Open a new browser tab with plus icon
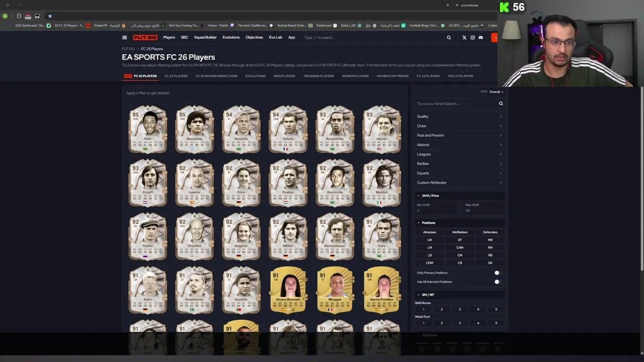644x362 pixels. tap(448, 5)
